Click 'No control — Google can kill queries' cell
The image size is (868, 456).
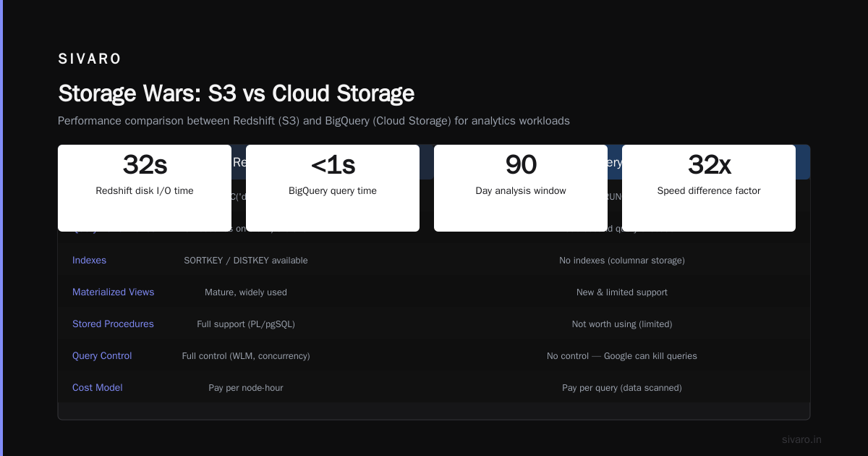(x=622, y=356)
